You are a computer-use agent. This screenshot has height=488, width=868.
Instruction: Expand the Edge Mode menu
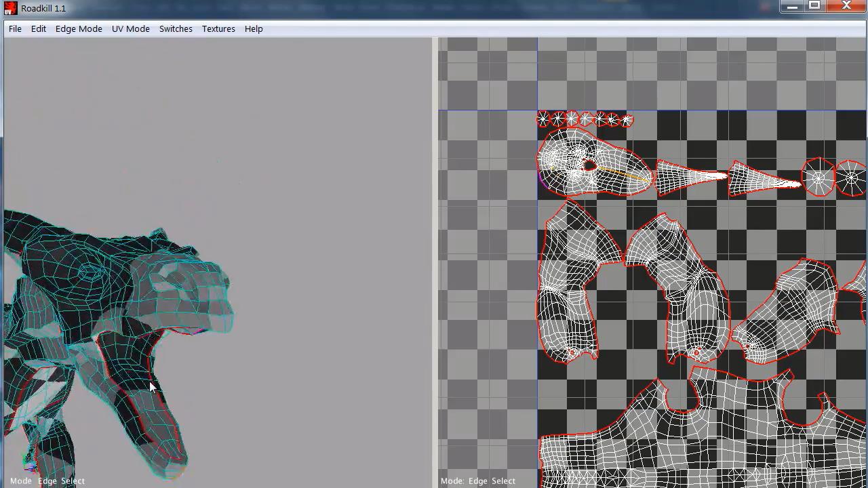point(79,29)
